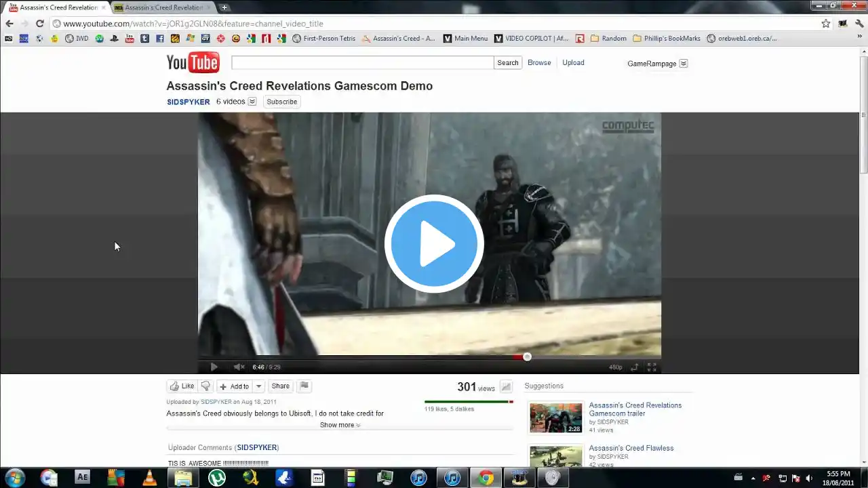Viewport: 868px width, 488px height.
Task: Open the video statistics chart icon
Action: (x=506, y=387)
